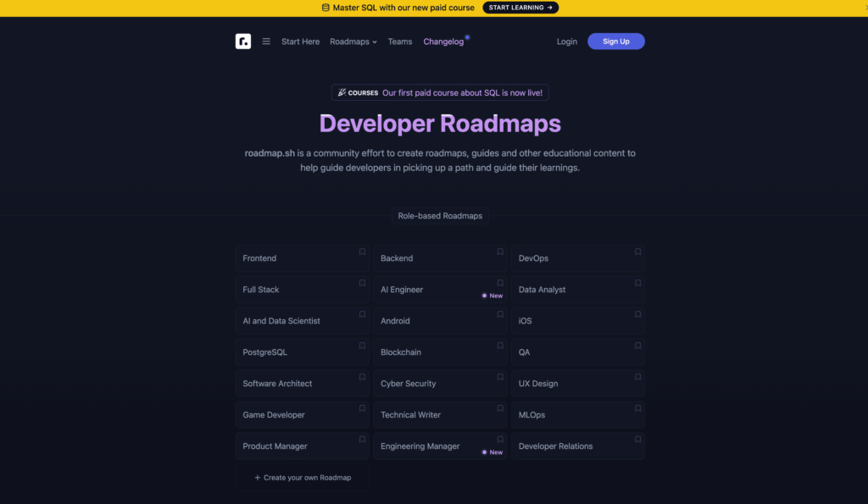Bookmark the AI Engineer roadmap

click(x=500, y=283)
